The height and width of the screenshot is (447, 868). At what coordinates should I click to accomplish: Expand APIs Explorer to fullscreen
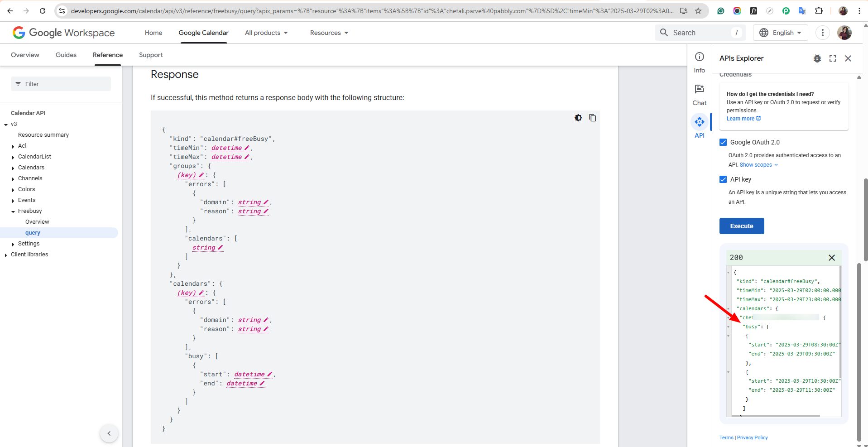pyautogui.click(x=833, y=58)
